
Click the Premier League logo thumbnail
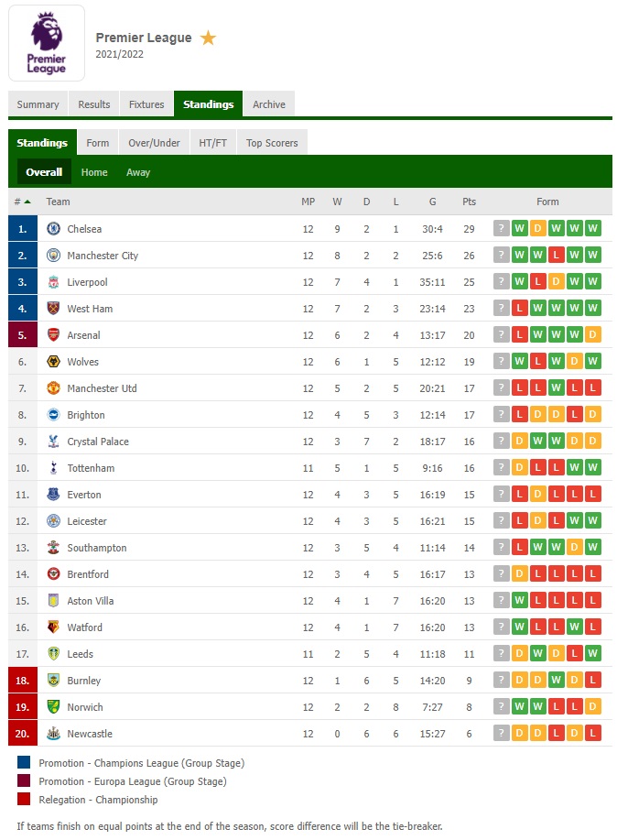pos(47,43)
